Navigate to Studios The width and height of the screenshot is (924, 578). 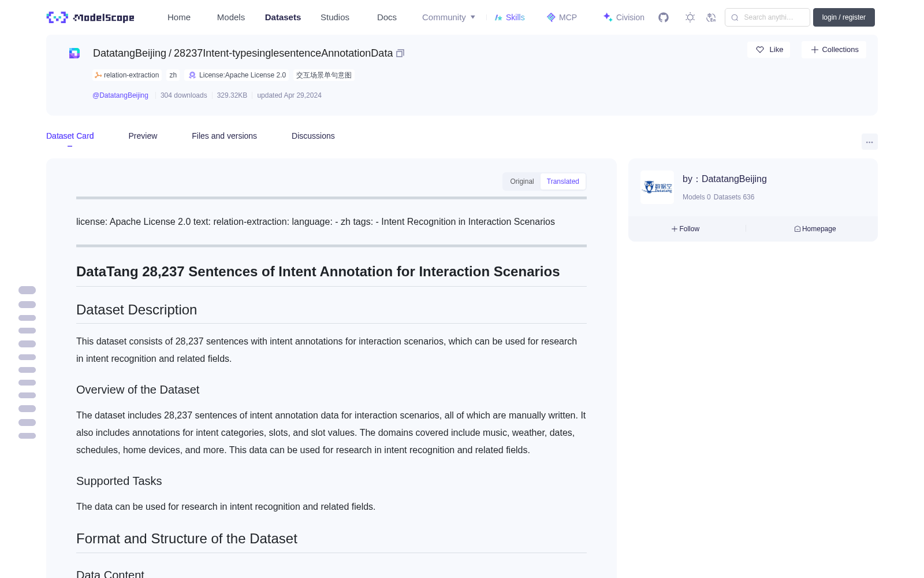point(335,17)
